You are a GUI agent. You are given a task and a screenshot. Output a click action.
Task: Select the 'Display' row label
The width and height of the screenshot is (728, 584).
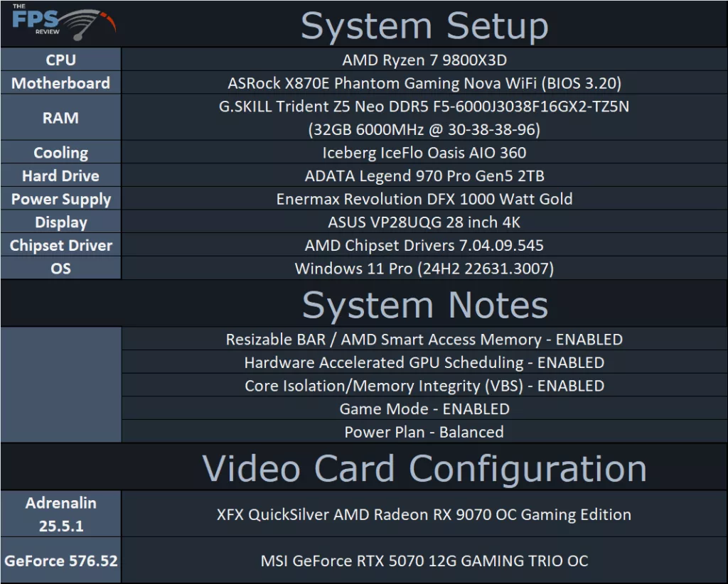click(61, 222)
